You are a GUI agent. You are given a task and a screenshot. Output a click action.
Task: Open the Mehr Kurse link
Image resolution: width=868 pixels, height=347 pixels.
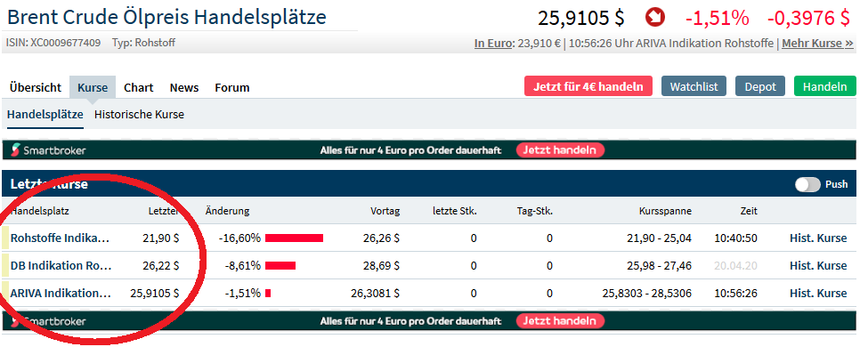[x=817, y=43]
